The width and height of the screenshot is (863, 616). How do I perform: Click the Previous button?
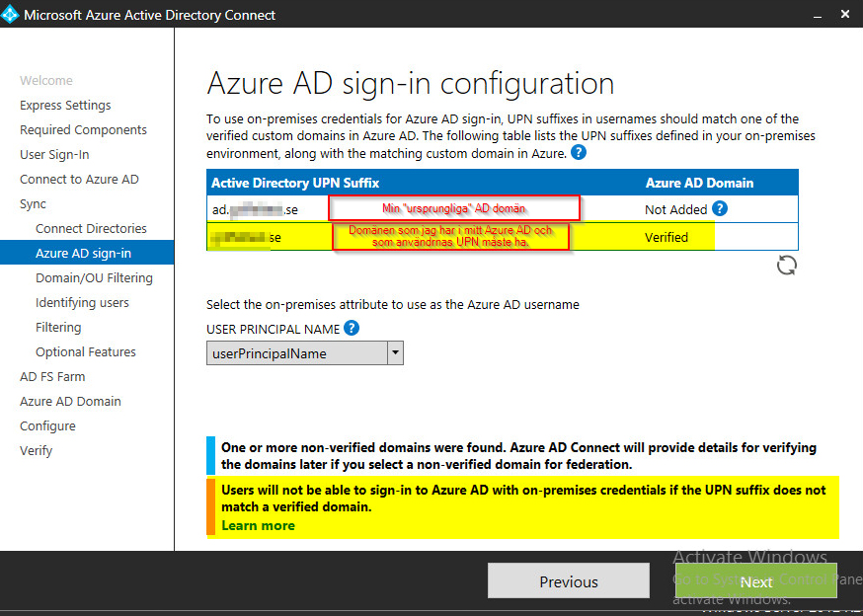tap(569, 581)
